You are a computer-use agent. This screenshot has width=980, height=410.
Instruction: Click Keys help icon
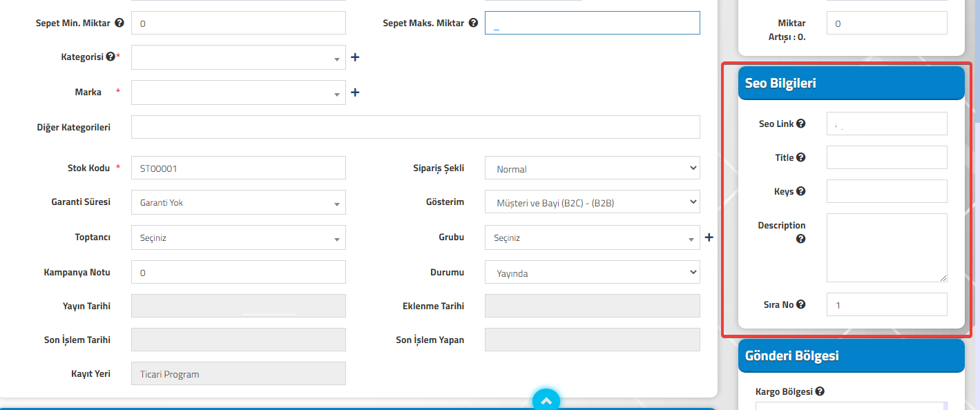pyautogui.click(x=801, y=191)
